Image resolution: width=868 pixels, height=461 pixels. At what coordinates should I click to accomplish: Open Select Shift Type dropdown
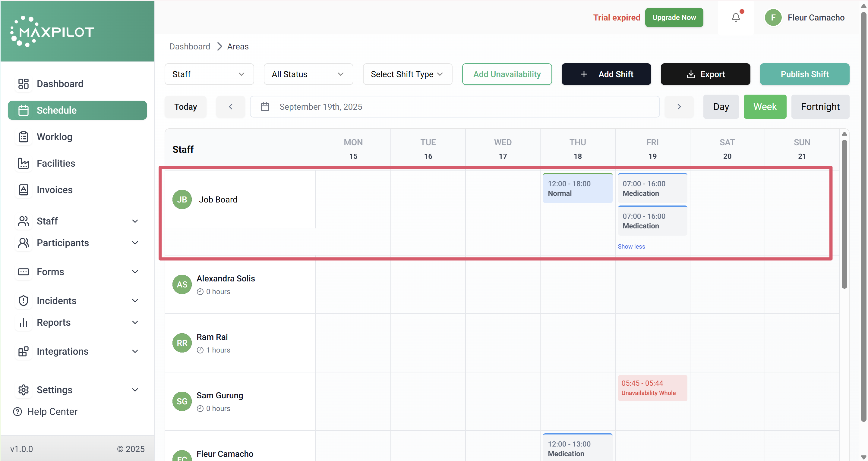point(407,74)
